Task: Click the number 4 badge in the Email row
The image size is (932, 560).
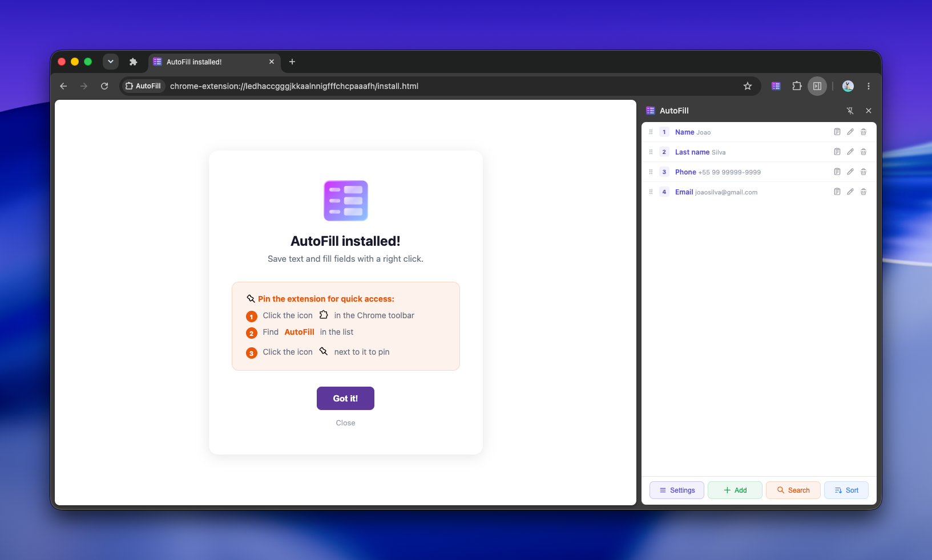Action: pos(664,192)
